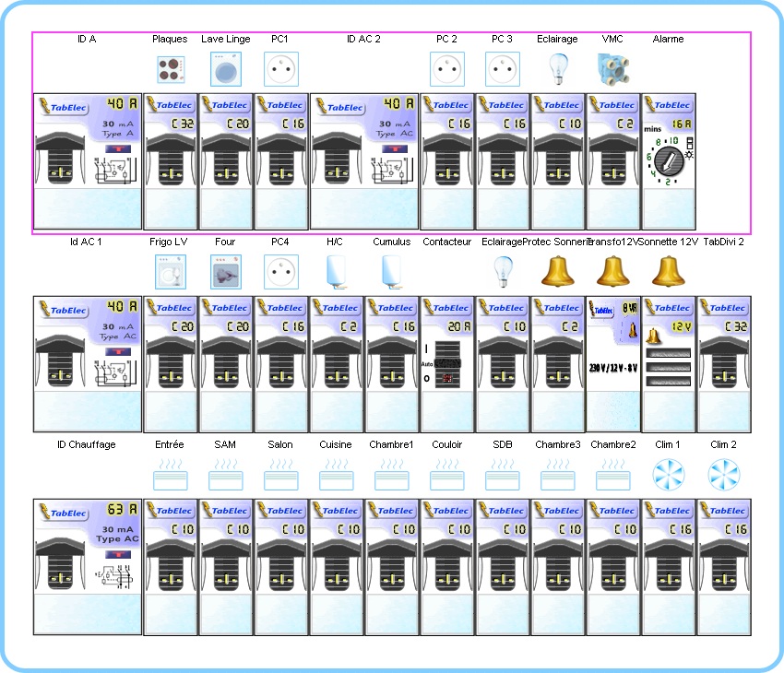Click the lightbulb icon next to VMC
This screenshot has width=784, height=673.
pos(557,69)
